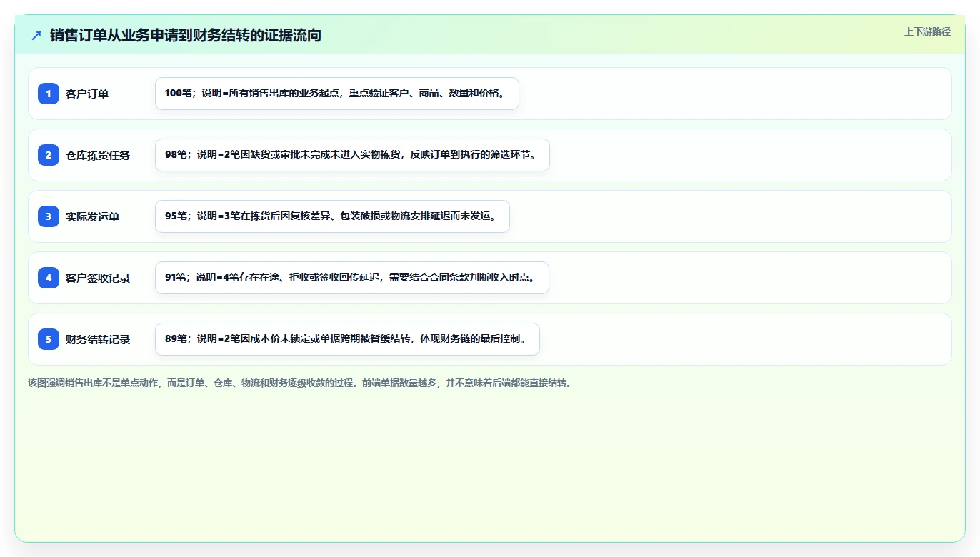Click the title 销售订单从业务申请到财务结转的证据流向

pyautogui.click(x=186, y=35)
